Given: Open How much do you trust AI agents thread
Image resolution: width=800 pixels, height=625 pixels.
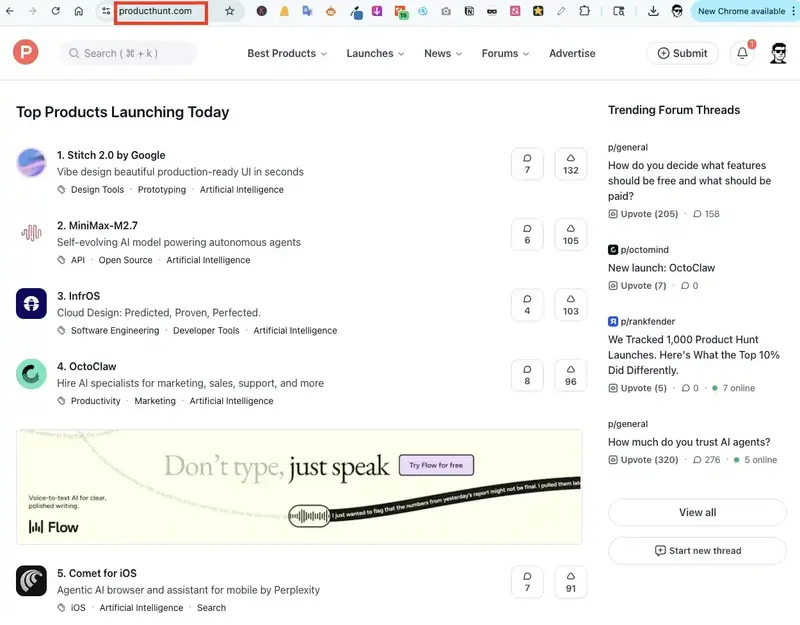Looking at the screenshot, I should click(689, 442).
